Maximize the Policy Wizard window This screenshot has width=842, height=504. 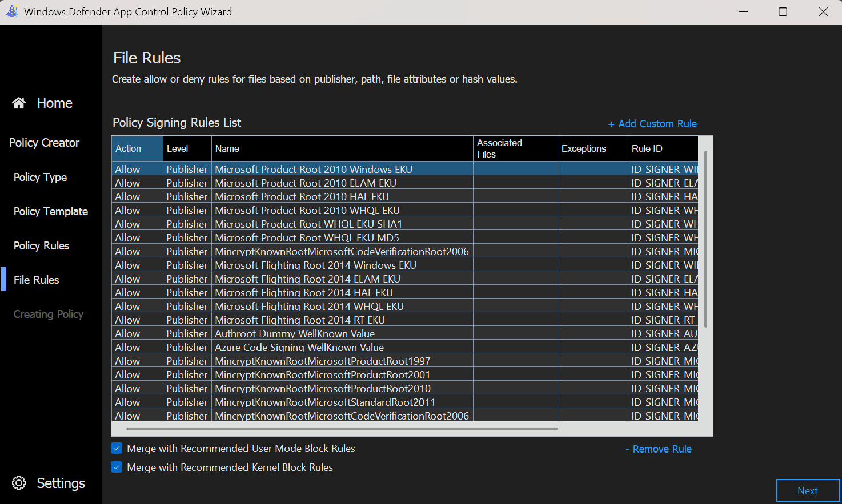click(x=783, y=11)
